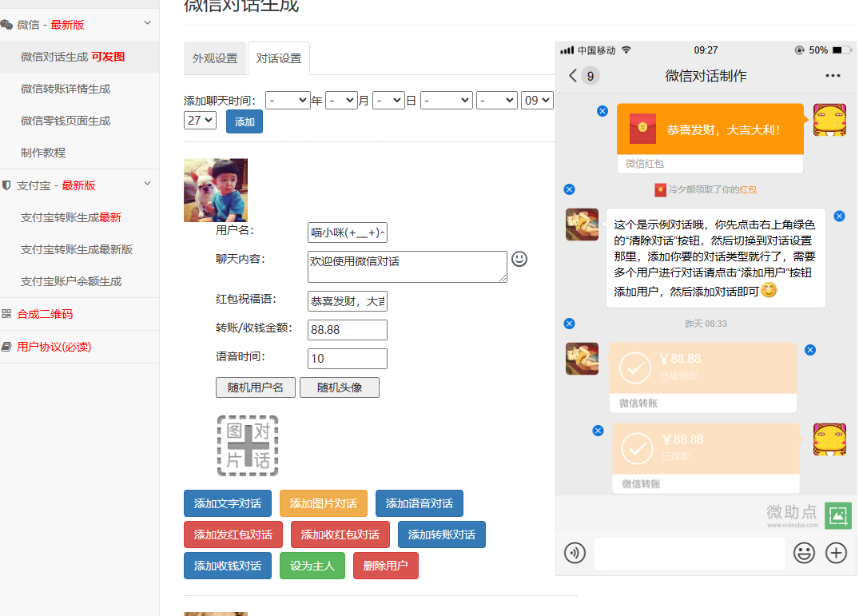This screenshot has height=616, width=859.
Task: Remove the '已收款' transfer message with its X
Action: click(599, 431)
